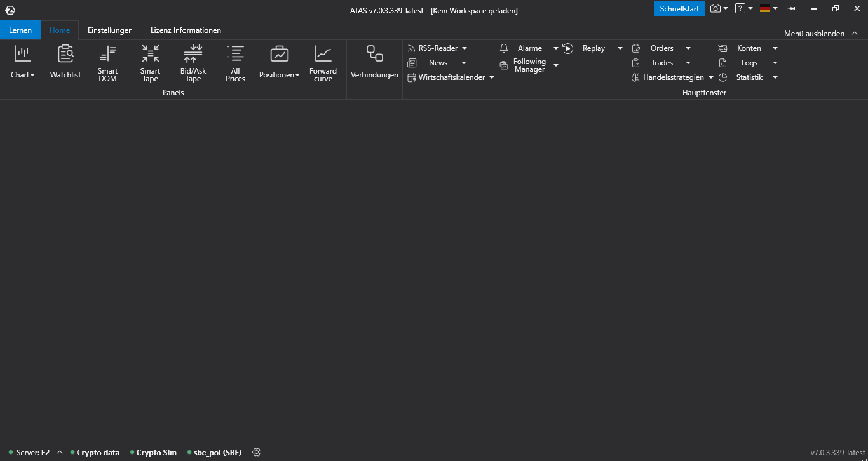868x461 pixels.
Task: Click the RSS-Reader icon
Action: (x=412, y=48)
